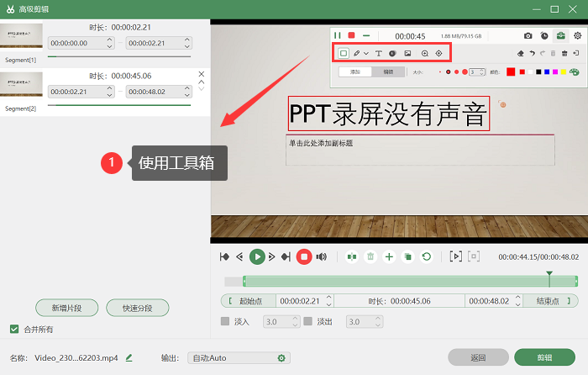Decrease Segment[1] start time 00:00:00.00
The image size is (588, 375).
pyautogui.click(x=109, y=46)
